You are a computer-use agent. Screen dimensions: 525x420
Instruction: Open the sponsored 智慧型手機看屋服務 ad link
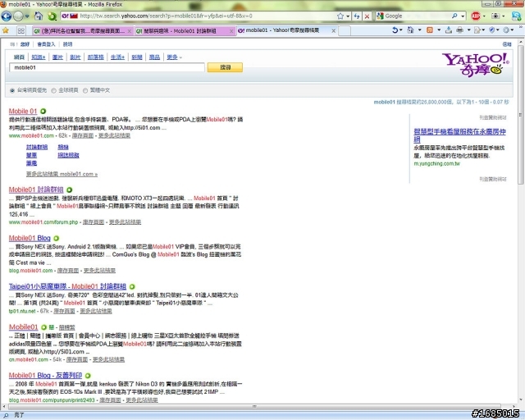(x=459, y=135)
